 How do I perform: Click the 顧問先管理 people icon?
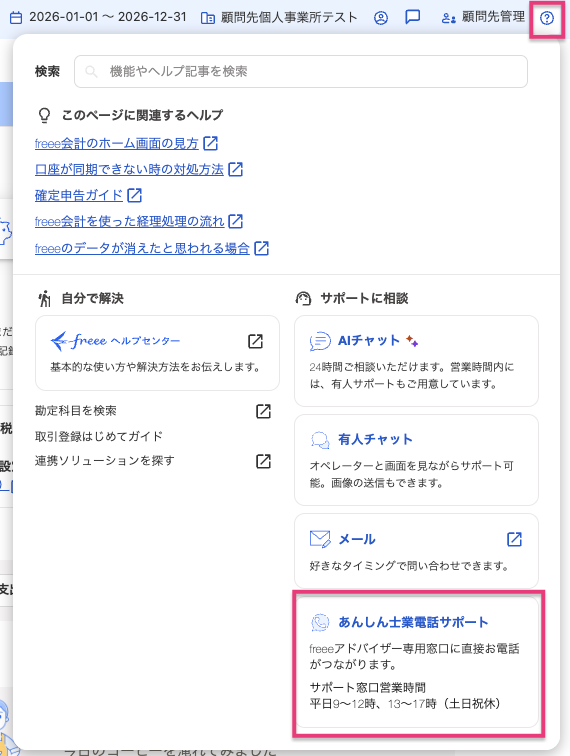tap(448, 18)
